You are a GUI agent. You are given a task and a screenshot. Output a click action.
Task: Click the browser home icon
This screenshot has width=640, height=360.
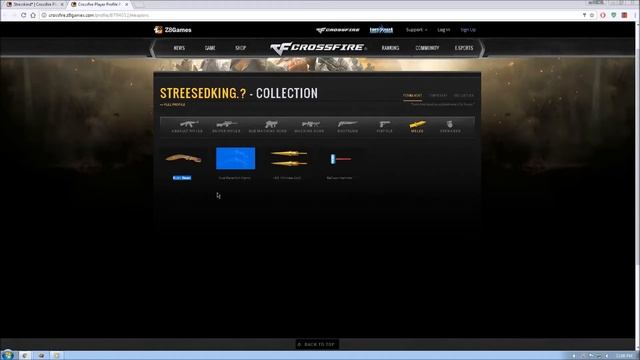pyautogui.click(x=33, y=15)
